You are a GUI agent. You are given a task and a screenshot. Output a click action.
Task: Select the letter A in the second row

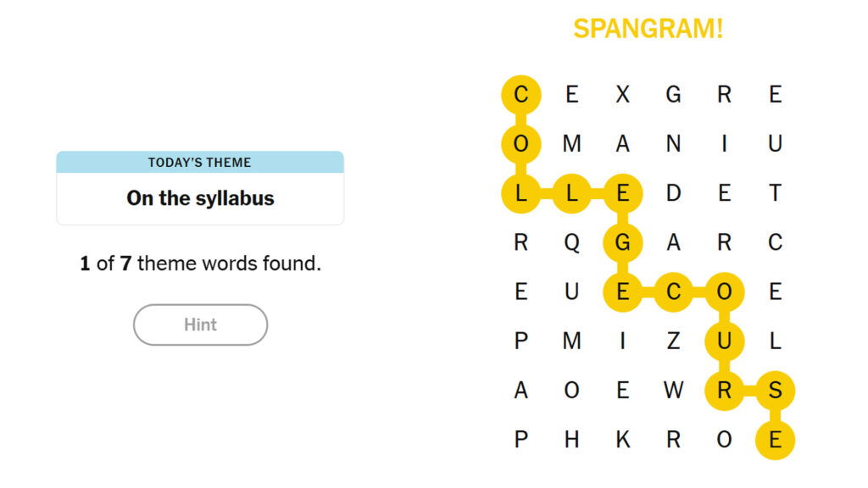coord(623,144)
